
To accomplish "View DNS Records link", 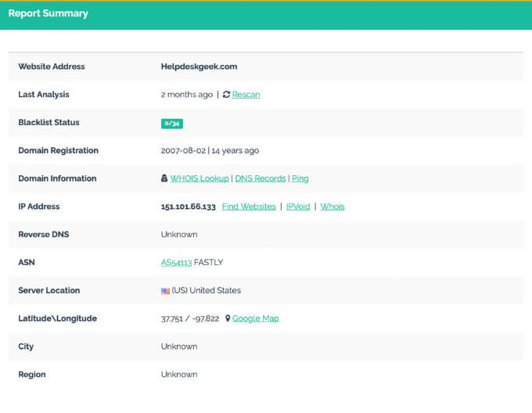I will [x=261, y=178].
